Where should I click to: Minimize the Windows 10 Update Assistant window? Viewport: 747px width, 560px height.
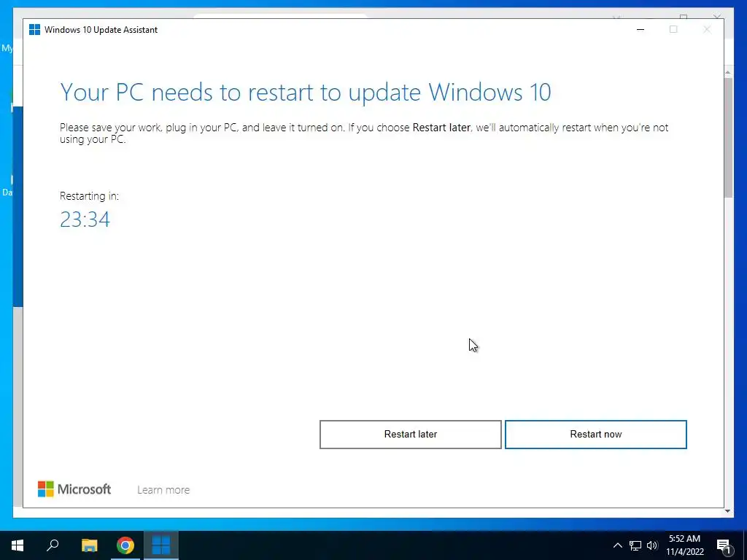[640, 29]
